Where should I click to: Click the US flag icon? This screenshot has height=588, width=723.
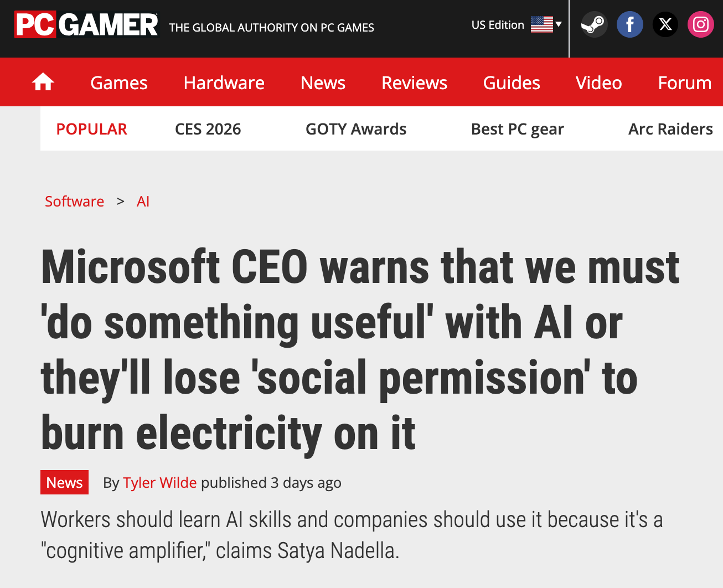(x=541, y=24)
